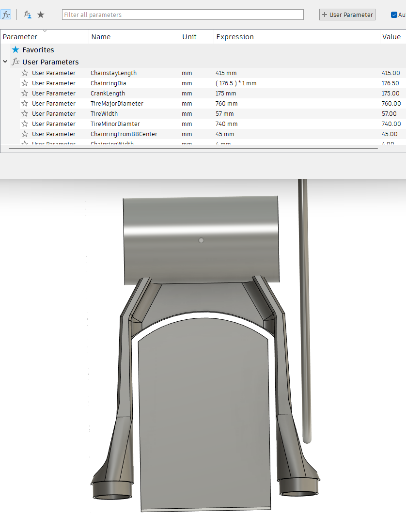
Task: Toggle the automatic update checkbox
Action: (394, 15)
